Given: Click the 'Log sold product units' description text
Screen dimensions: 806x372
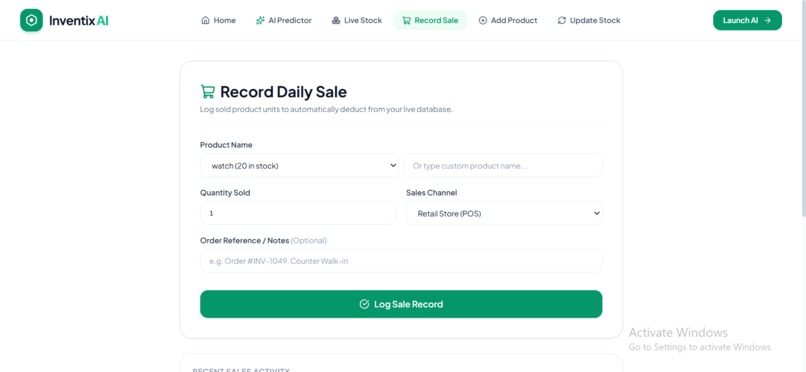Looking at the screenshot, I should [326, 109].
